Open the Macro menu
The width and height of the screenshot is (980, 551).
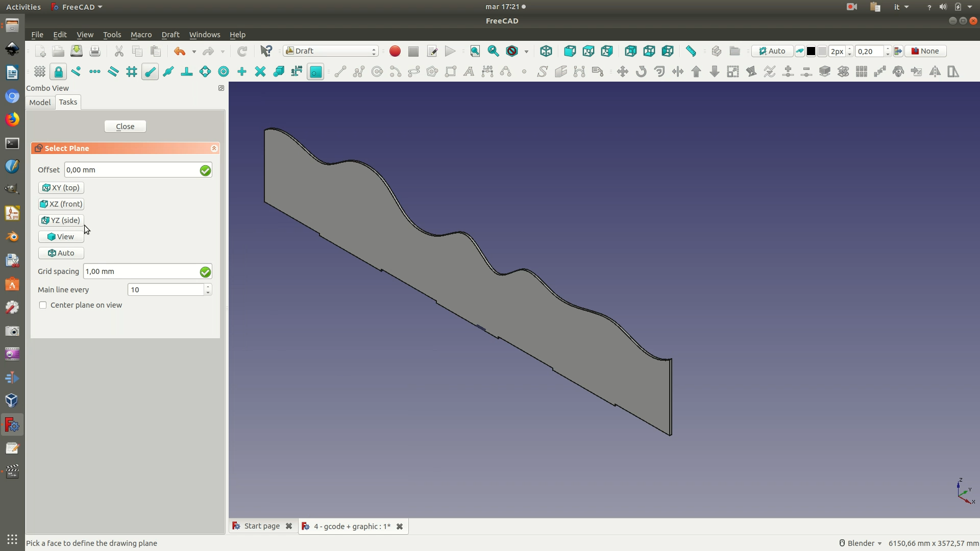click(x=141, y=35)
